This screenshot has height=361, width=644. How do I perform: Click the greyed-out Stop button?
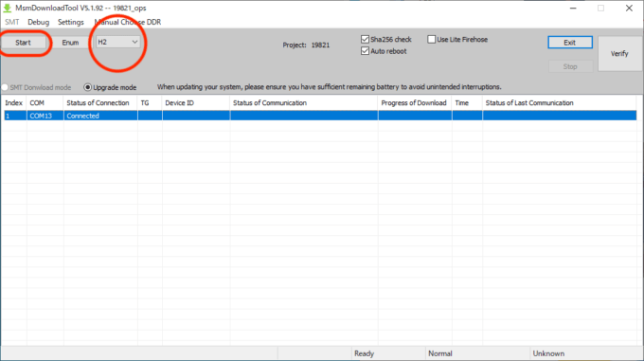point(570,66)
